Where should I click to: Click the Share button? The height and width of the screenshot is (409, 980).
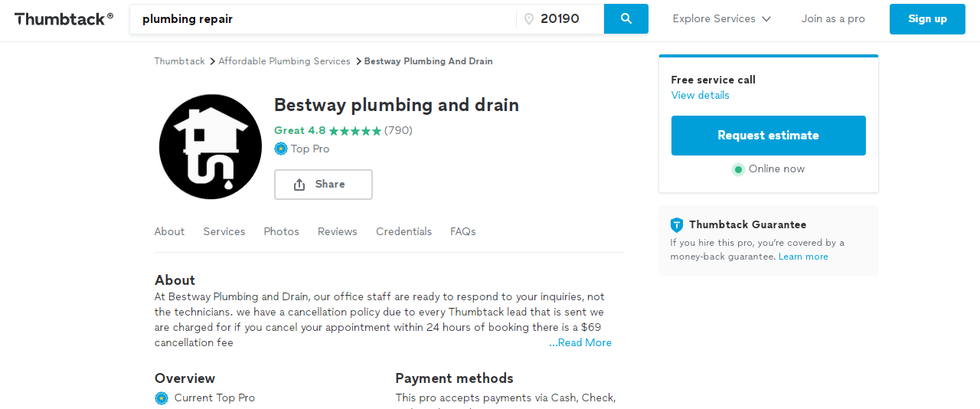point(323,185)
